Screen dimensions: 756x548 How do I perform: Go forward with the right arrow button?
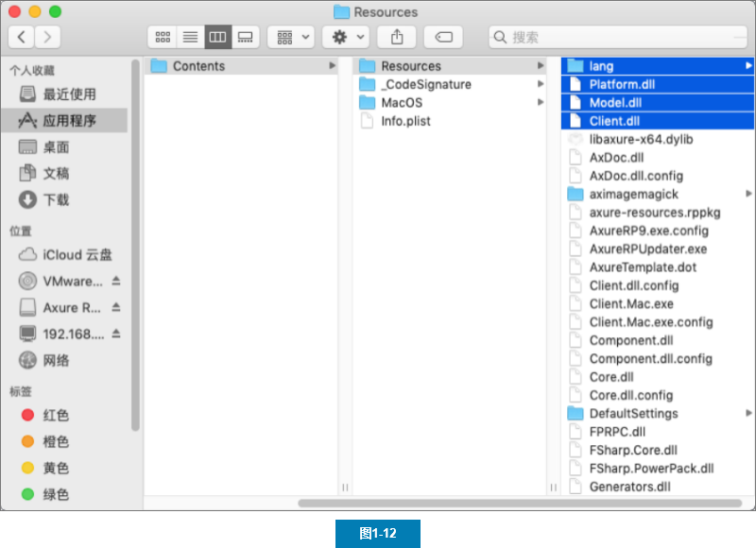(x=47, y=37)
